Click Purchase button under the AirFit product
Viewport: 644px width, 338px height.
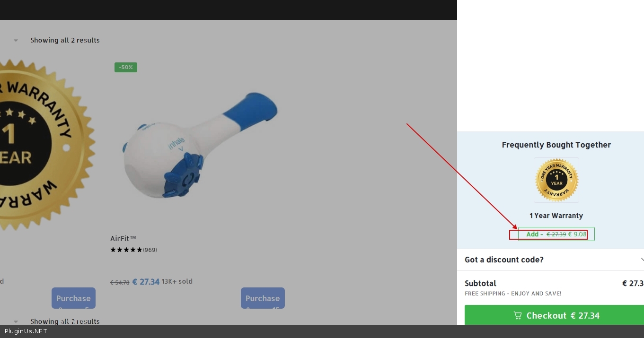pos(263,298)
